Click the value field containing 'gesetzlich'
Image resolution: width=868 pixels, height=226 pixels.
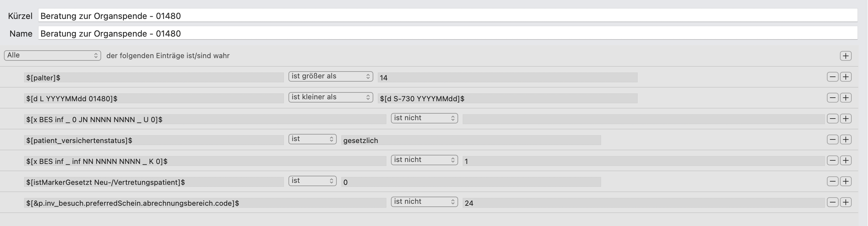pyautogui.click(x=471, y=140)
